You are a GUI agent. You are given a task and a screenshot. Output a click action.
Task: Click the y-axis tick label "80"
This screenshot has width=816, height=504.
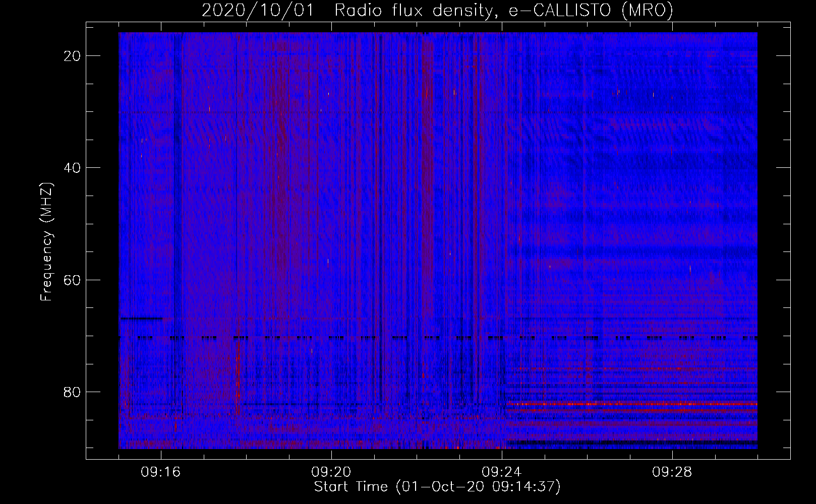[73, 392]
